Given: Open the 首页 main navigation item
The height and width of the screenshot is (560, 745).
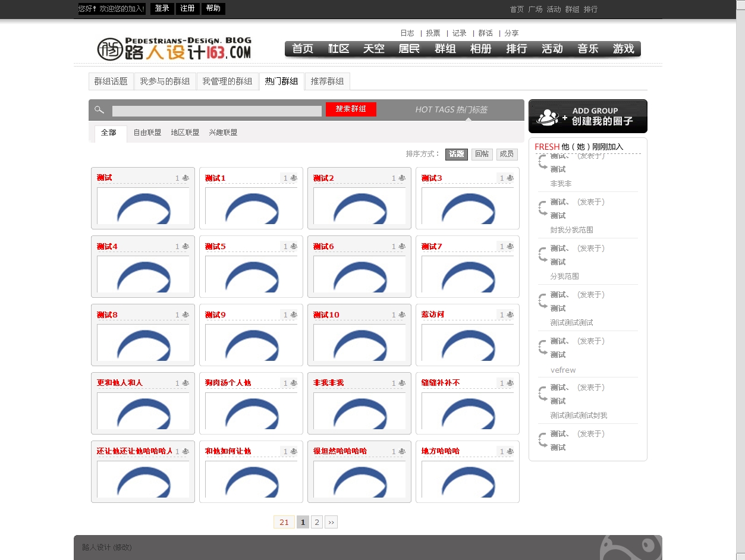Looking at the screenshot, I should (x=303, y=49).
